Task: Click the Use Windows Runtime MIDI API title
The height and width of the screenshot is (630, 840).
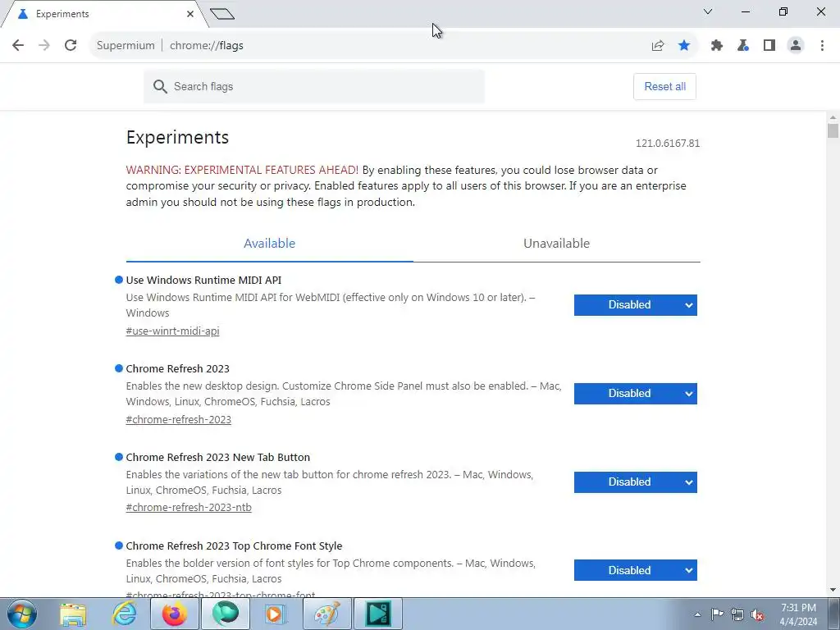Action: (203, 281)
